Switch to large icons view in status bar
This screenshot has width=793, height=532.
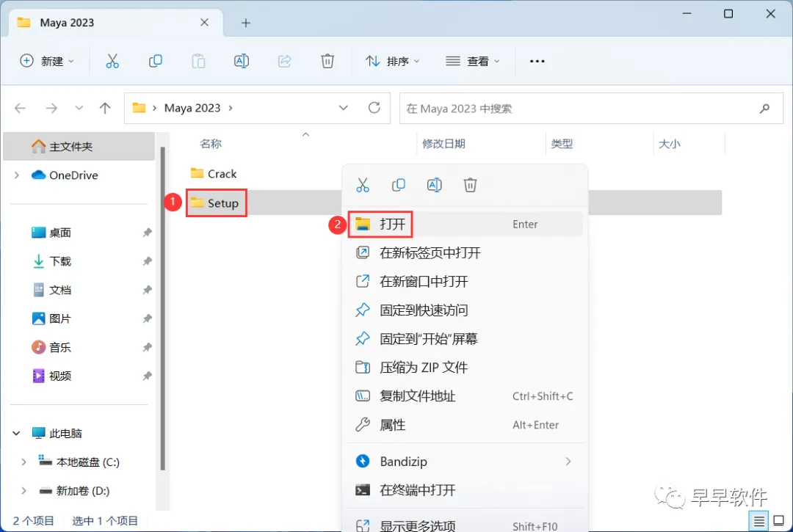click(x=779, y=520)
